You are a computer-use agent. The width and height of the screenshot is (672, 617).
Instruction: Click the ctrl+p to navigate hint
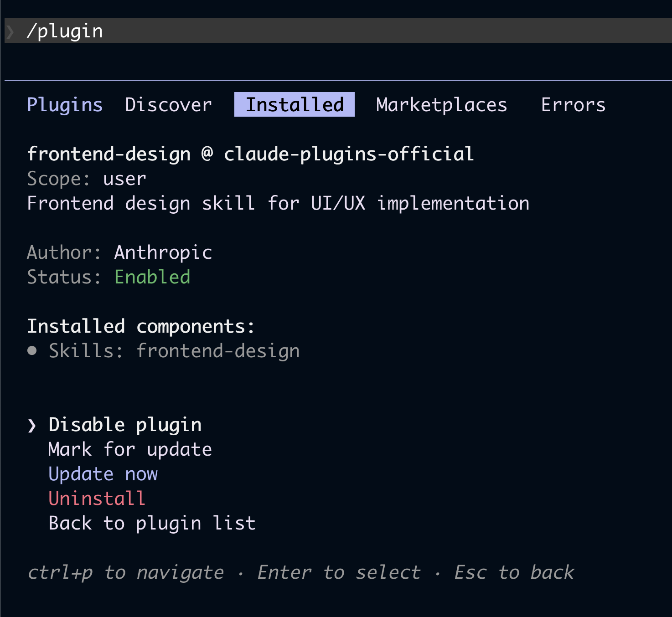click(126, 572)
